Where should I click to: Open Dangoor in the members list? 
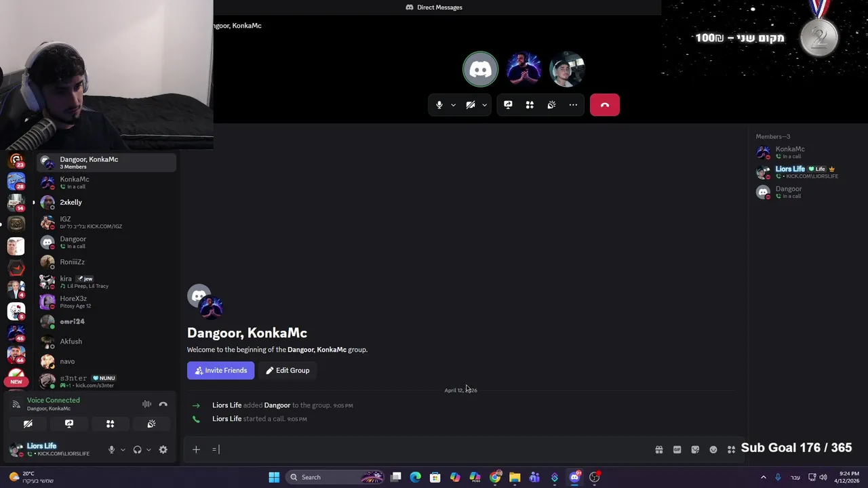[x=806, y=192]
